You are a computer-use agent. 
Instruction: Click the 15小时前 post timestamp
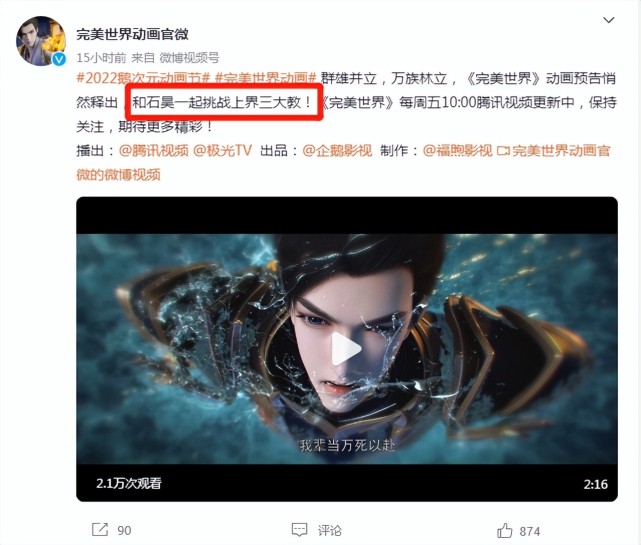click(x=101, y=58)
